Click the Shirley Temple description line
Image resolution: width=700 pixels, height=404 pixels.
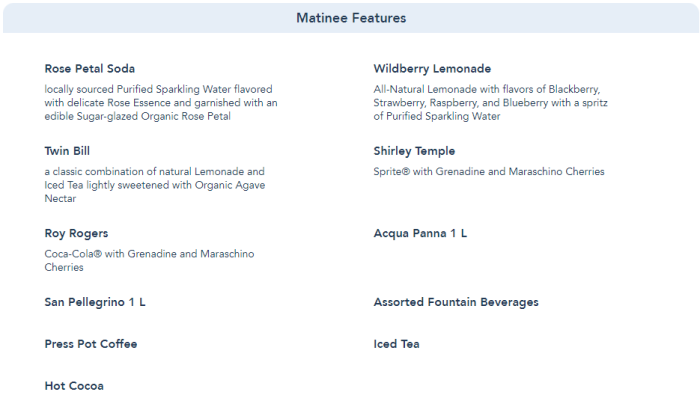(488, 172)
